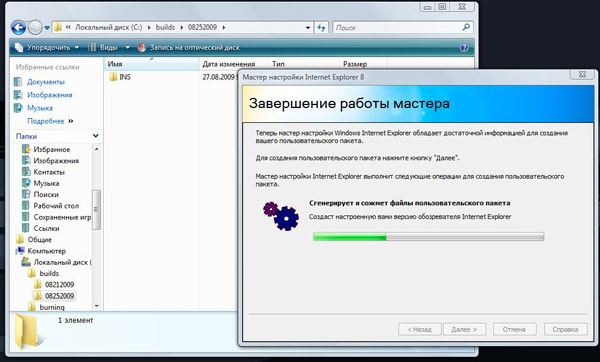Click folder tree scrollbar up arrow
This screenshot has width=600, height=362.
coord(96,149)
